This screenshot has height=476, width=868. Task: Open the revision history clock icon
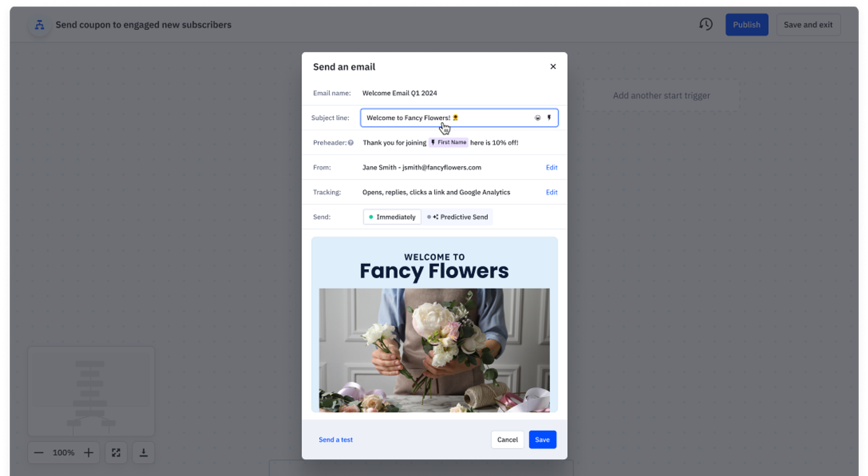[x=706, y=24]
